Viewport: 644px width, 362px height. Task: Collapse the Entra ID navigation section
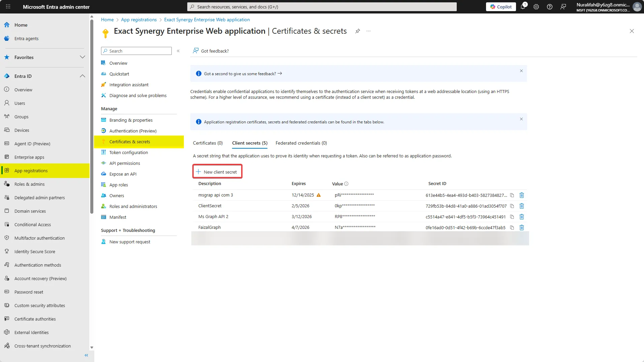[x=83, y=76]
